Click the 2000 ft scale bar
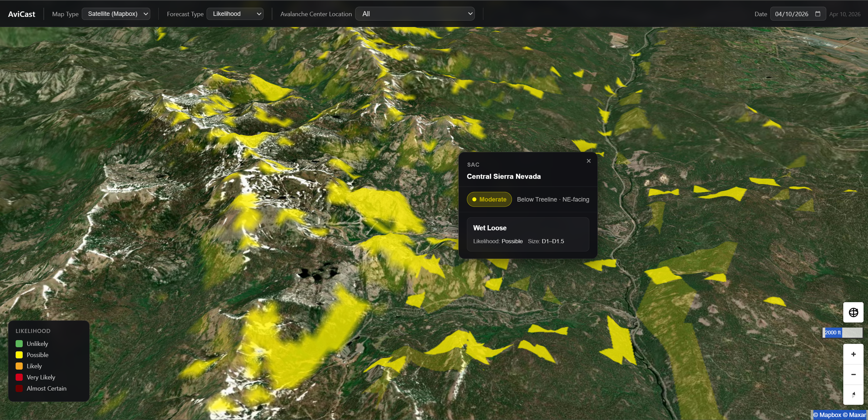The image size is (868, 420). 842,333
